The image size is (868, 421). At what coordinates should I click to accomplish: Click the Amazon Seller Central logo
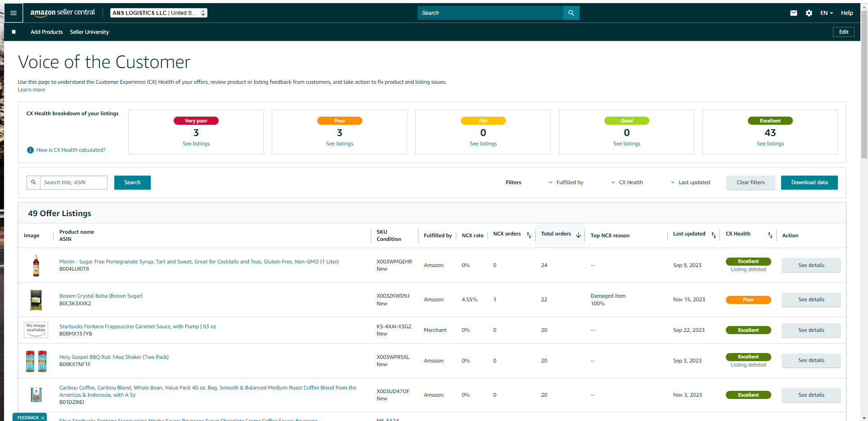[63, 13]
